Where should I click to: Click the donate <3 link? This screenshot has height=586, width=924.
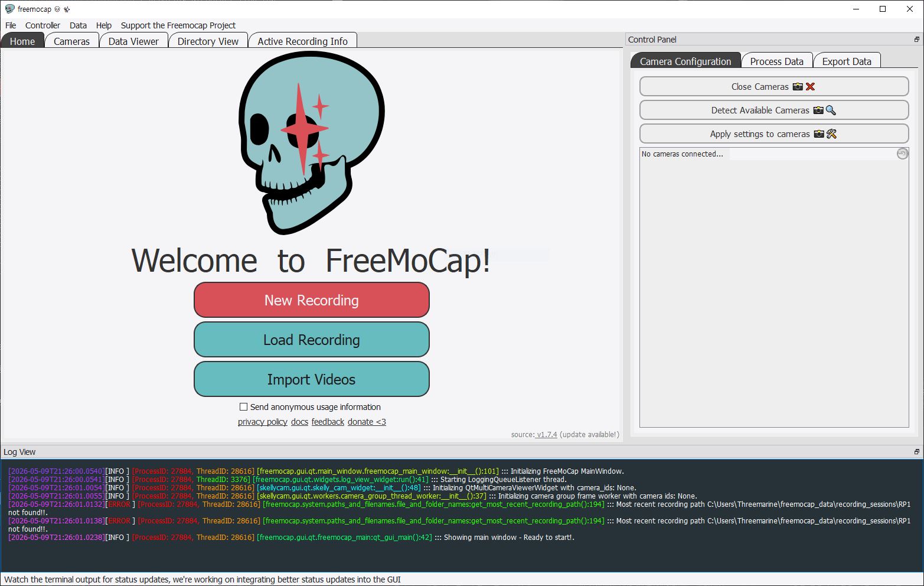(367, 422)
